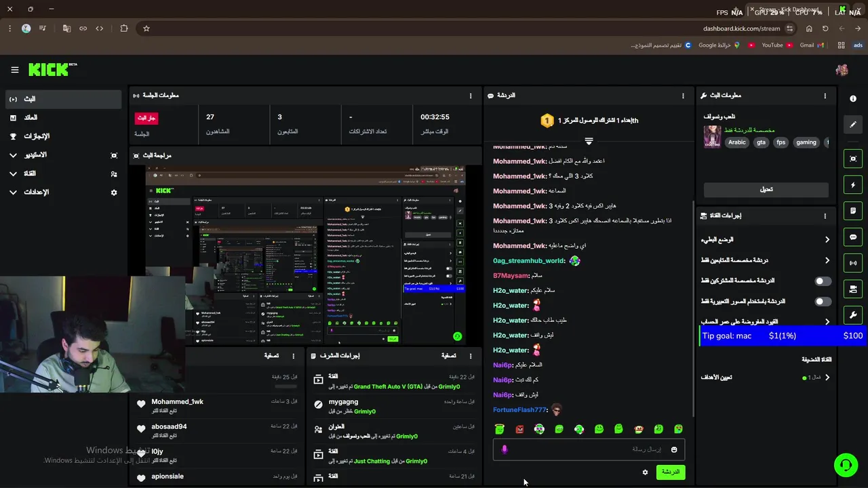
Task: Open the session info panel three-dot menu
Action: [x=471, y=96]
